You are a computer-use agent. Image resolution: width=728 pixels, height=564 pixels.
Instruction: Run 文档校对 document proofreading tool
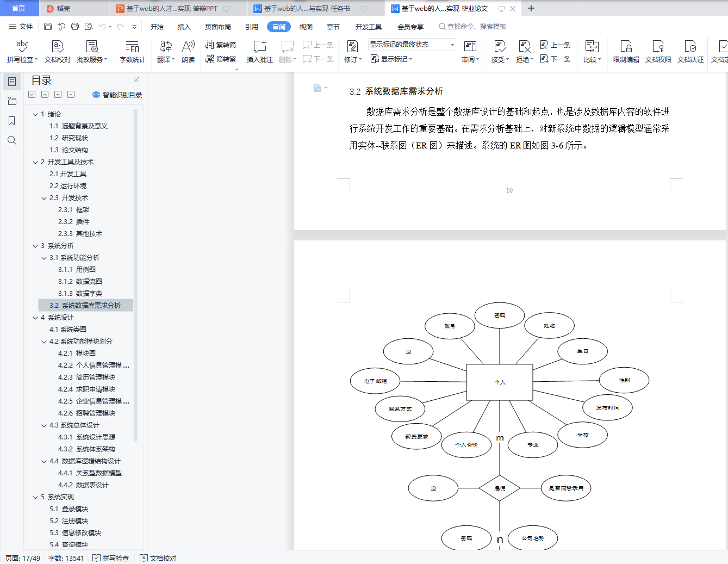58,52
